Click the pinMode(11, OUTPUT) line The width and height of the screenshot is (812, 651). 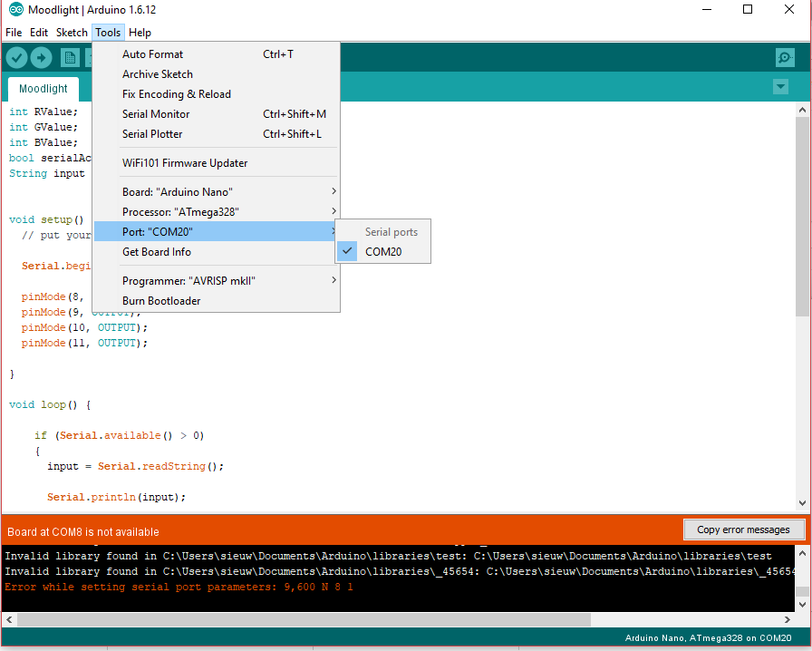pos(84,343)
